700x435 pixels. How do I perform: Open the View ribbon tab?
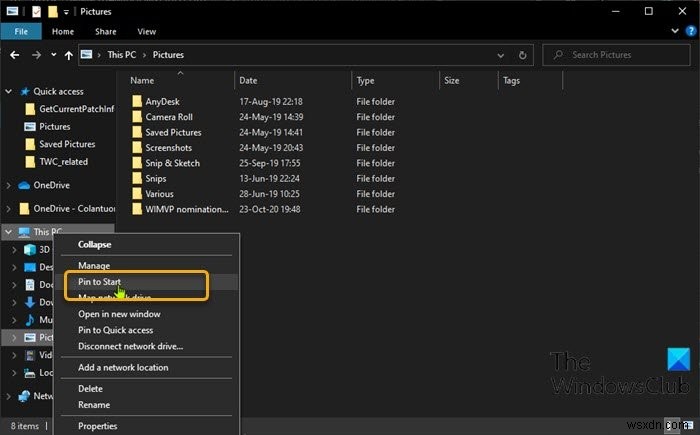pyautogui.click(x=146, y=31)
